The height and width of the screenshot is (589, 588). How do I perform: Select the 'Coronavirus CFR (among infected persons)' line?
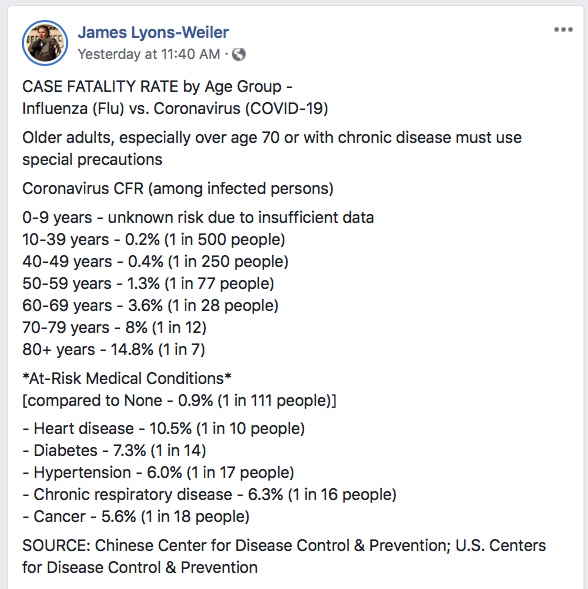[178, 189]
